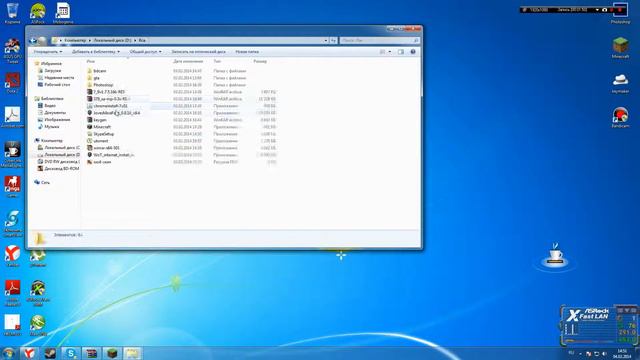Select Локальный диск (C:) in navigation pane
This screenshot has height=360, width=640.
pos(62,147)
